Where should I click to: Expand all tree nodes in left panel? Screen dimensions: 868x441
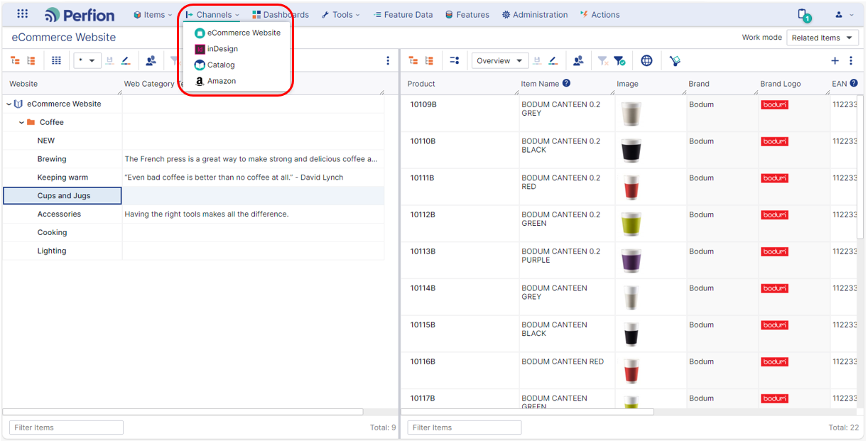[16, 60]
